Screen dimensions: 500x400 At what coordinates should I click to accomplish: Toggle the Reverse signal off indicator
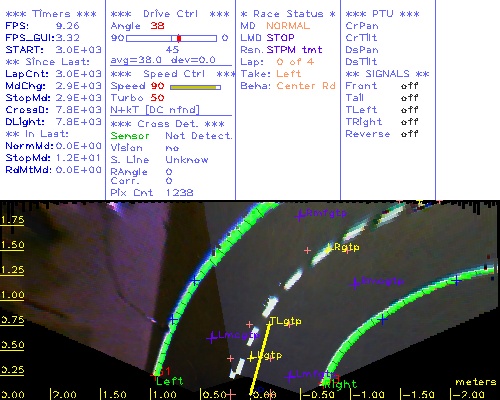(x=409, y=134)
